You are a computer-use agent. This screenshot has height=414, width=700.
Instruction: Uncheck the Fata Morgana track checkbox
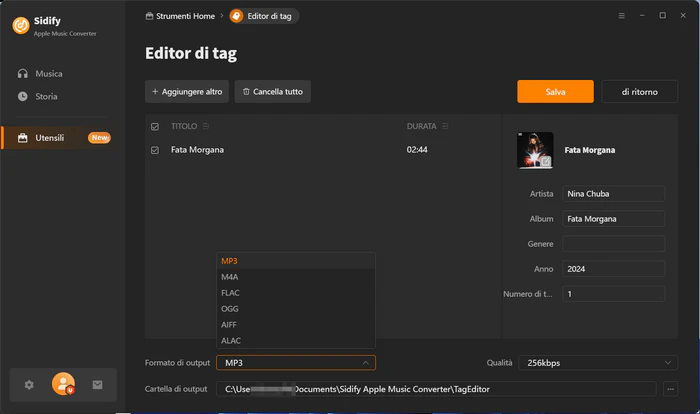[x=155, y=150]
